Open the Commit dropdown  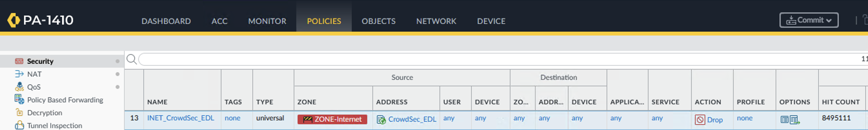pyautogui.click(x=809, y=20)
